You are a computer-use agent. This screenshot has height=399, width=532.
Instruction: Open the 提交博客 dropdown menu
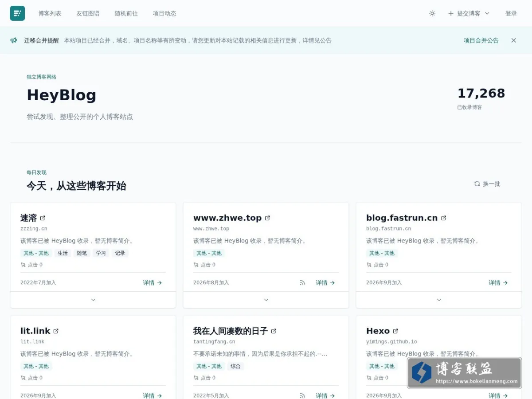469,13
